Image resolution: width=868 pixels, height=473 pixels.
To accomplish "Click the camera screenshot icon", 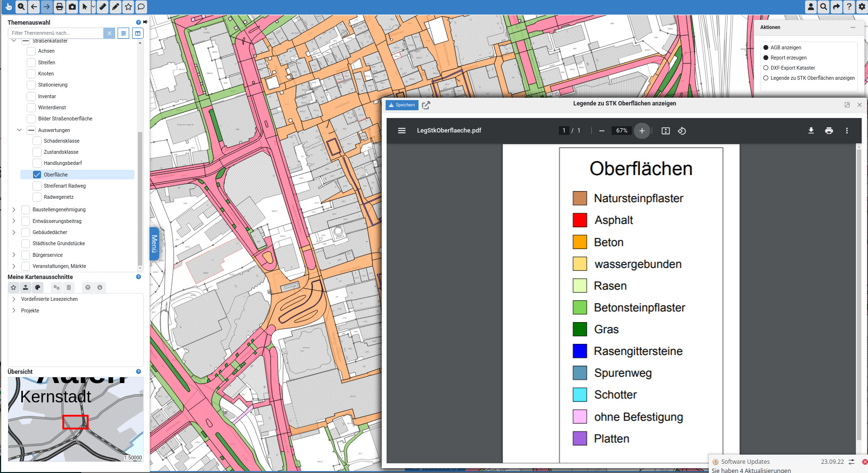I will [72, 7].
